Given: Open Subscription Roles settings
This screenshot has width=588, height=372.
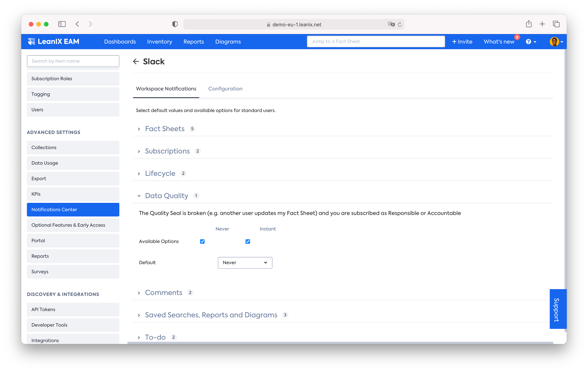Looking at the screenshot, I should [73, 79].
